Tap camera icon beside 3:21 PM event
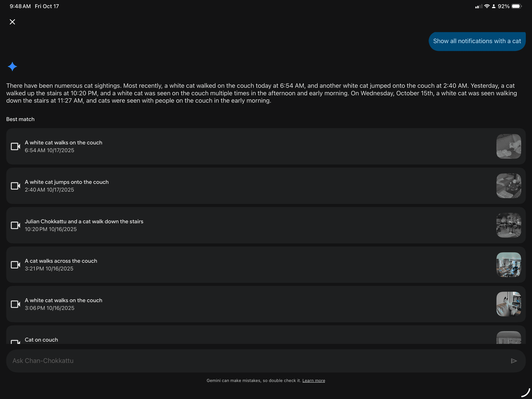Viewport: 532px width, 399px height. click(x=15, y=265)
